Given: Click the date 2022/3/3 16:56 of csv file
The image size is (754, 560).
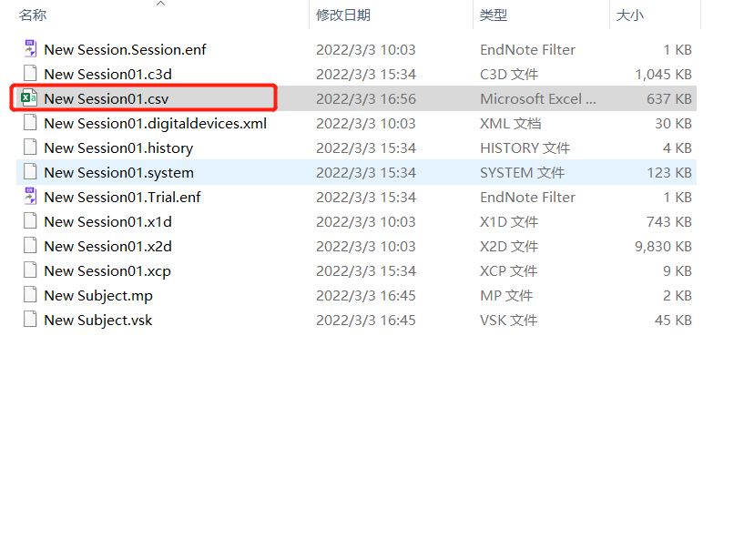Looking at the screenshot, I should pos(365,98).
